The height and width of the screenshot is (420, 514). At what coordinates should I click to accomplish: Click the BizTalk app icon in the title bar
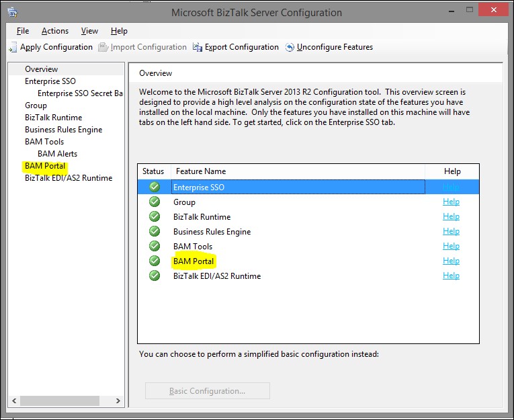click(x=13, y=13)
